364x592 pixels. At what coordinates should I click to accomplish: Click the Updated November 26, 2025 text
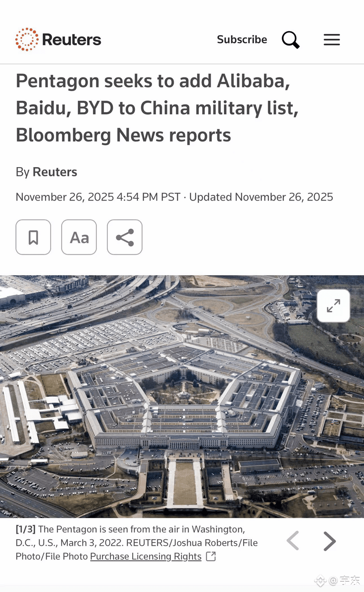[x=261, y=197]
